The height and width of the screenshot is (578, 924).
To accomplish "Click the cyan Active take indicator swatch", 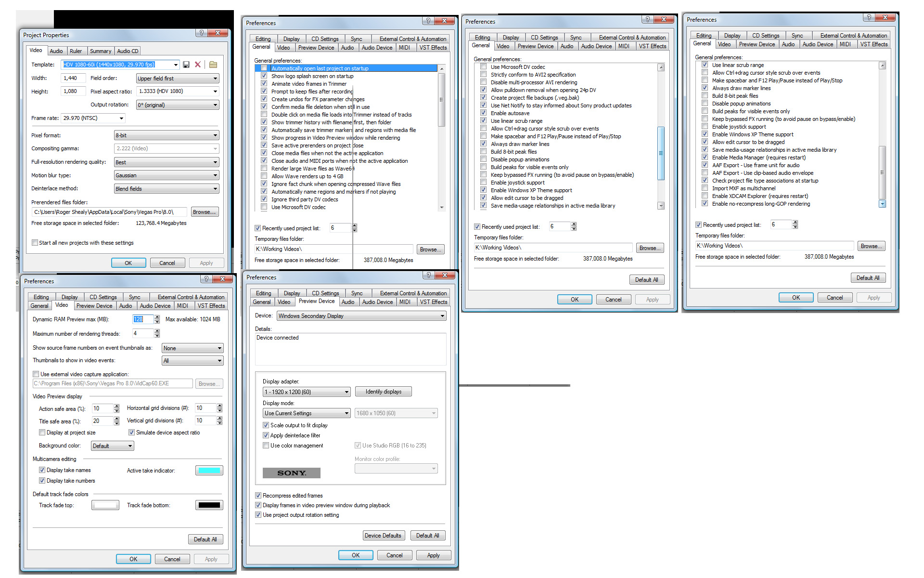I will (x=209, y=471).
